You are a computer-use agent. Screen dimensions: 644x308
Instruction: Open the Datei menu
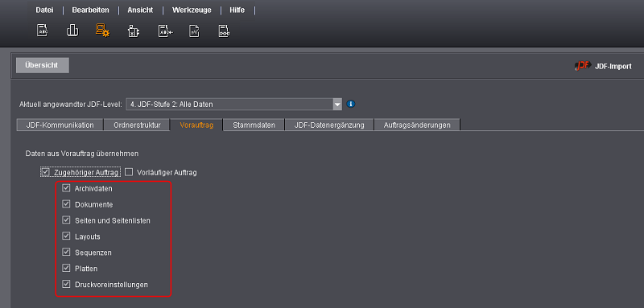pos(44,10)
